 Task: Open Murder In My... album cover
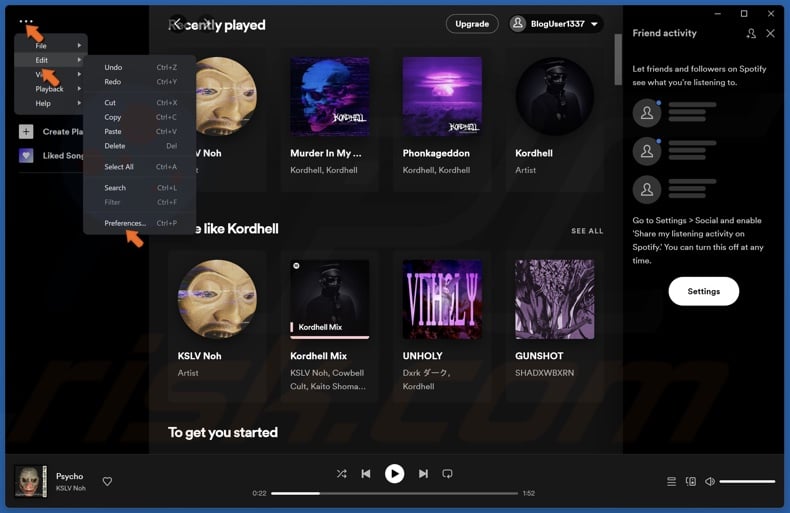coord(330,96)
